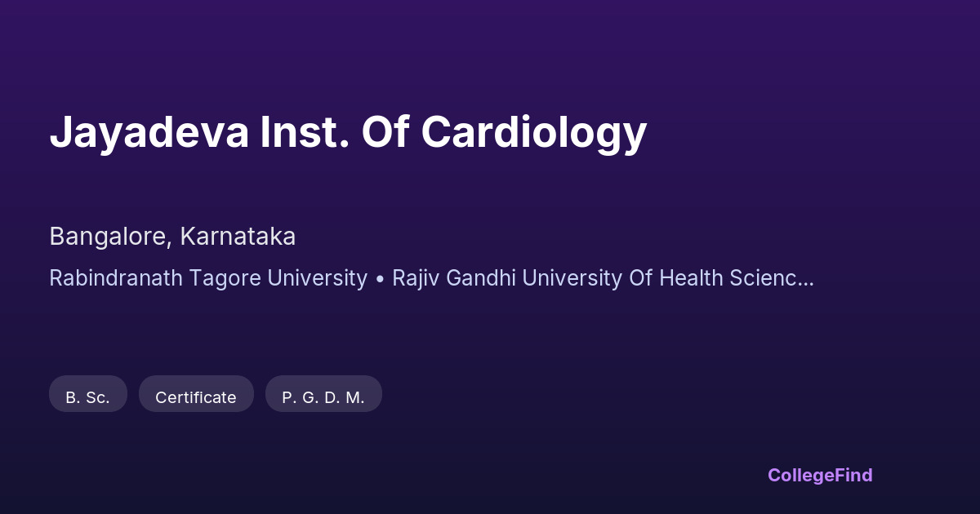The width and height of the screenshot is (980, 514).
Task: Click the word "Inst." in the title
Action: tap(305, 132)
